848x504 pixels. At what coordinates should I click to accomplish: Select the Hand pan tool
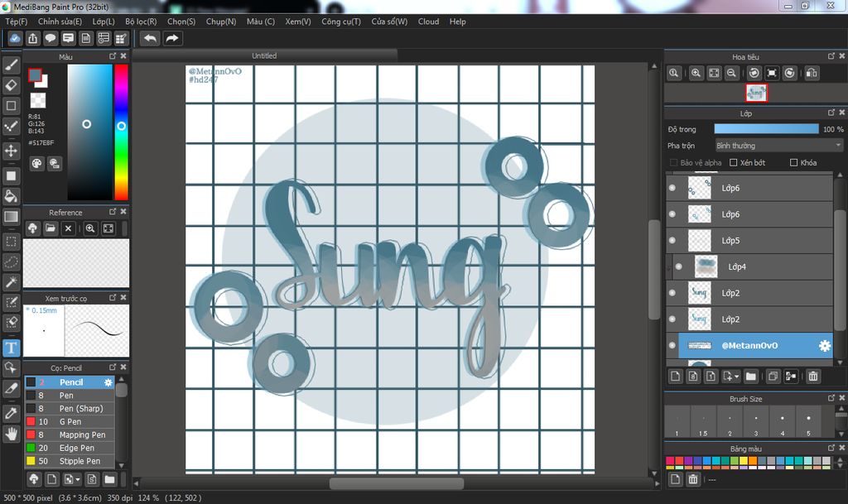pos(12,433)
